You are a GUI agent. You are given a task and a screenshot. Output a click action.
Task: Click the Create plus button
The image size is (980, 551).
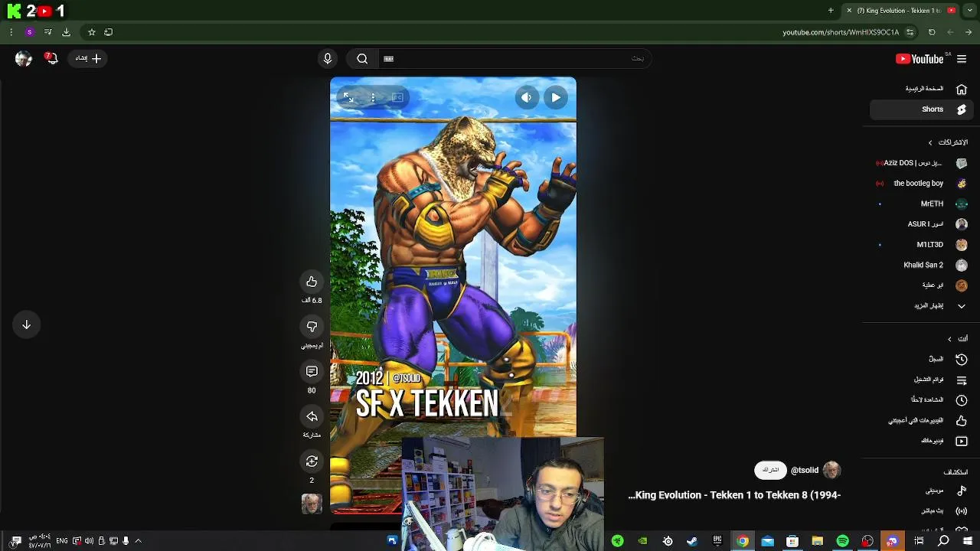(89, 58)
